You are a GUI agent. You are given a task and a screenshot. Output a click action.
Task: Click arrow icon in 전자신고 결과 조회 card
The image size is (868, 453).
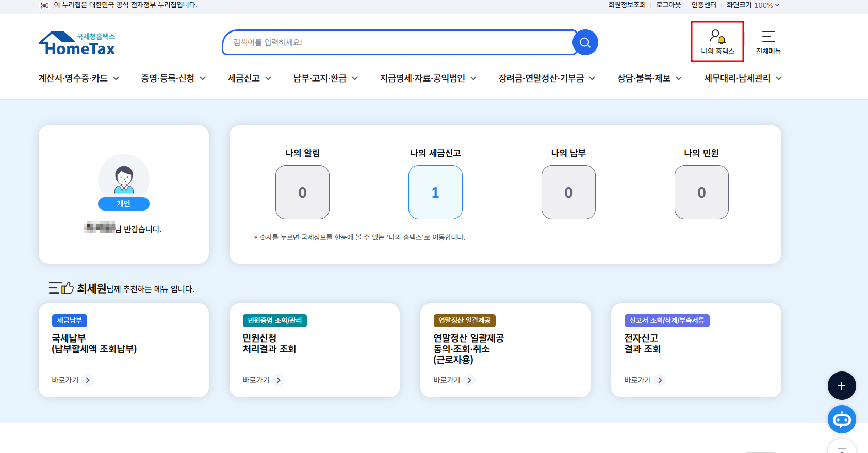[660, 380]
